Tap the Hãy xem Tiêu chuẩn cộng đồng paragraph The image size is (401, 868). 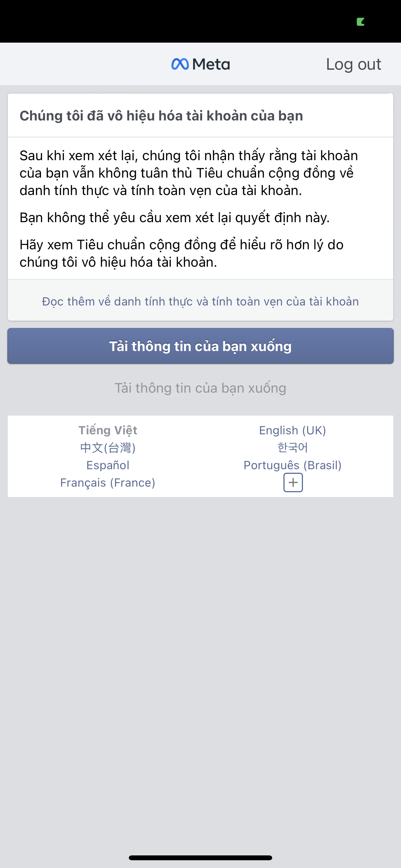point(181,253)
